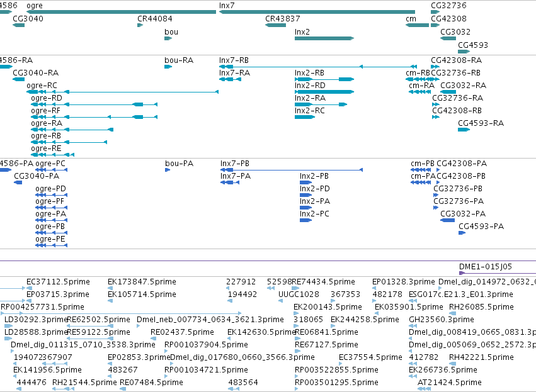This screenshot has width=536, height=392.
Task: Select the Inx7-PB protein label
Action: point(235,164)
